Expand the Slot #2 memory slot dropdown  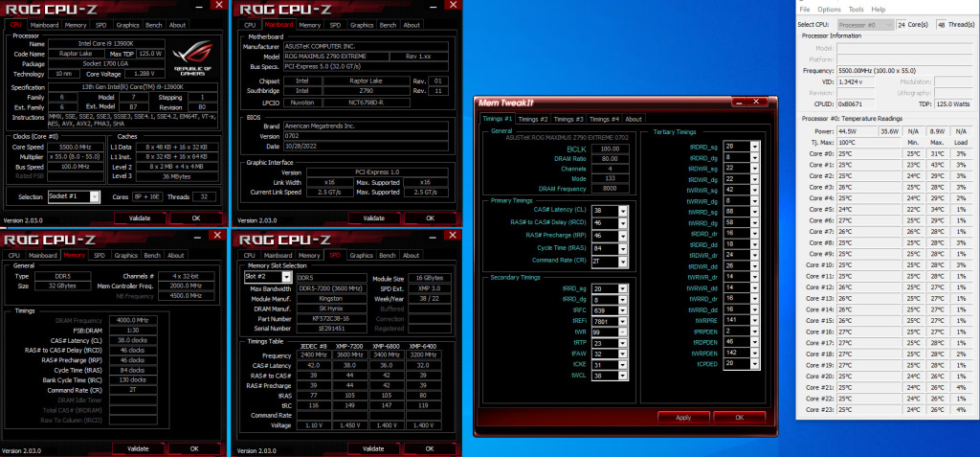[x=286, y=277]
